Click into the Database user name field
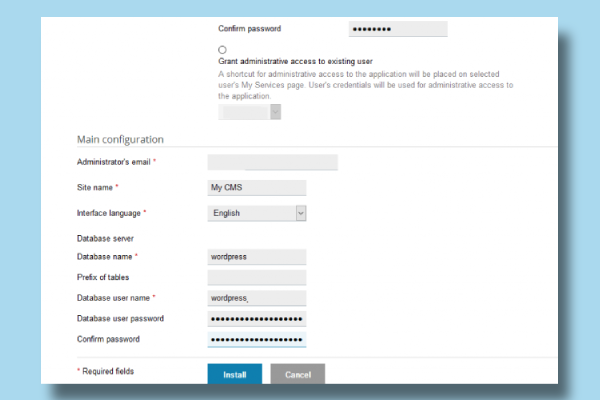The height and width of the screenshot is (400, 600). (x=256, y=298)
